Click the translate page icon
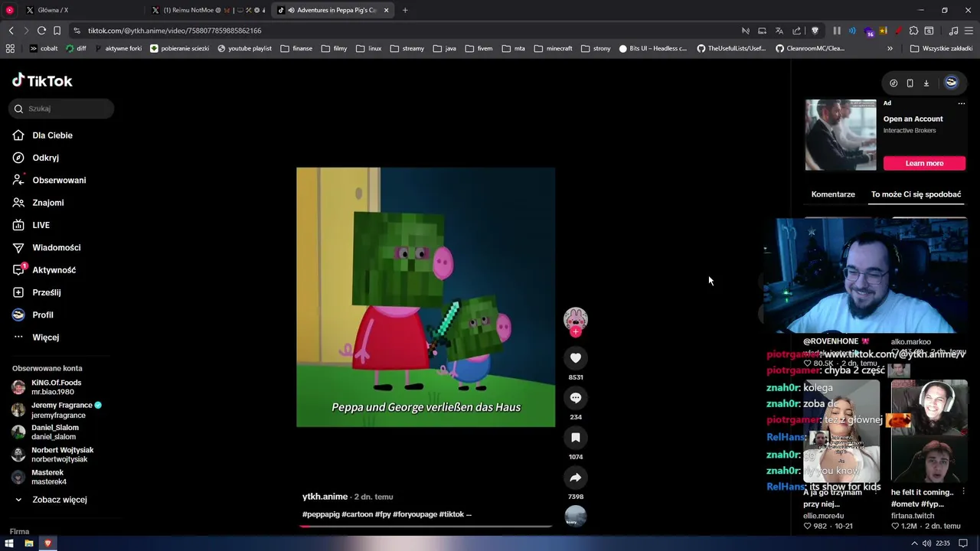Screen dimensions: 980x551 point(779,31)
